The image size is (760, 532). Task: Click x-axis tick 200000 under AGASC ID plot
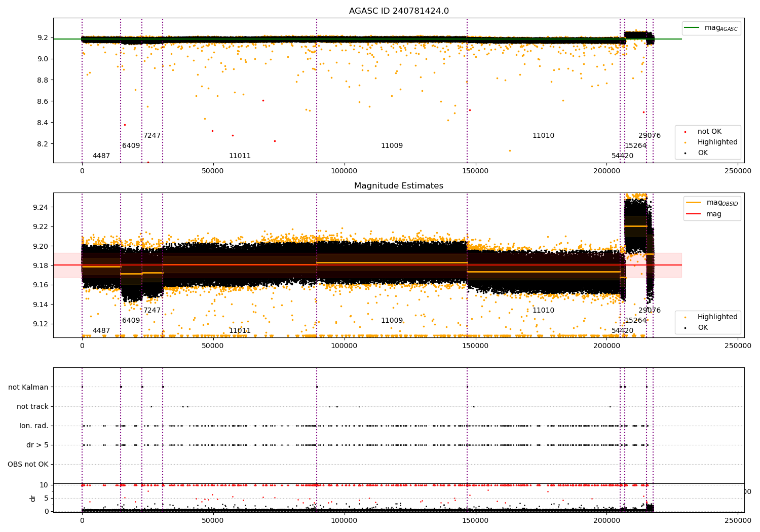(606, 171)
